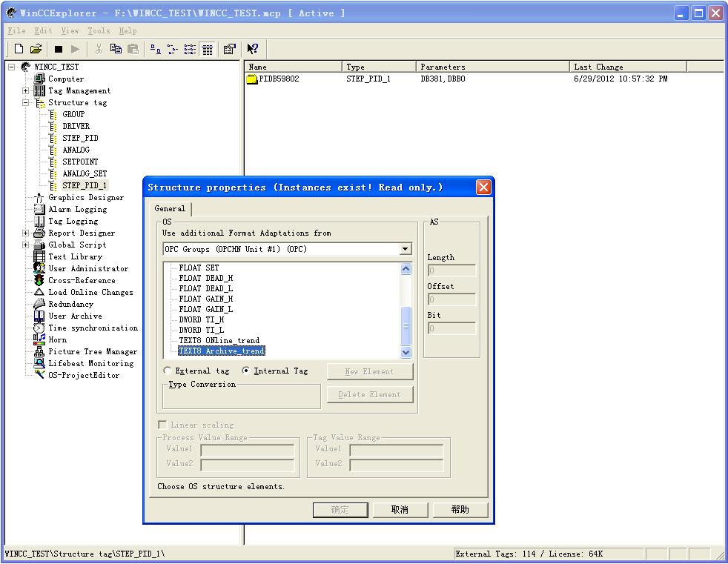Click element list scroll up arrow
728x564 pixels.
406,268
